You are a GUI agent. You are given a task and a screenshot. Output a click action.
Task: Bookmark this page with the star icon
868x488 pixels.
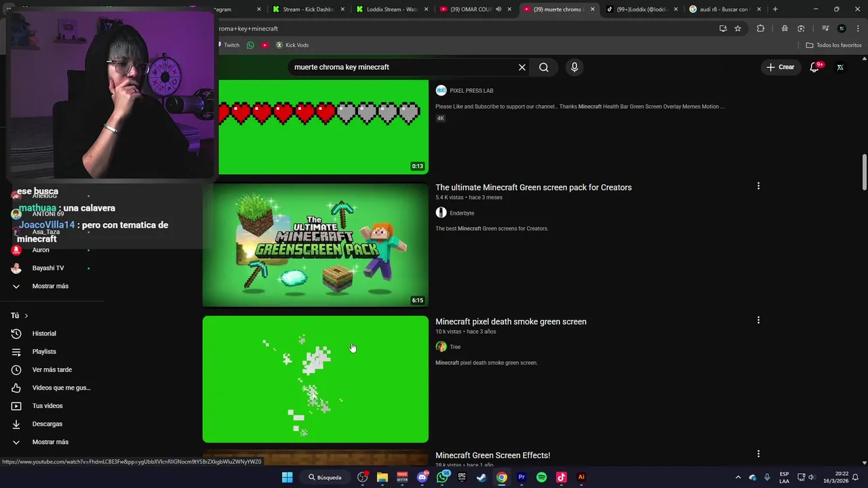[x=738, y=28]
